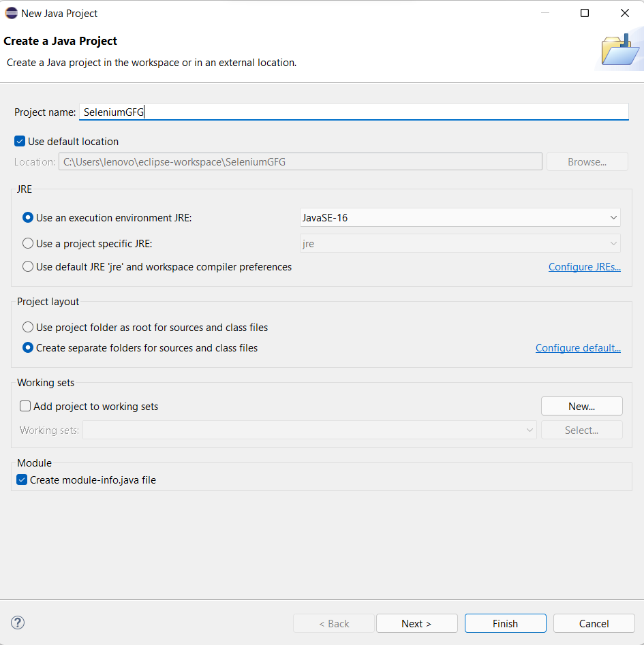This screenshot has height=645, width=644.
Task: Click the help question mark icon
Action: (18, 623)
